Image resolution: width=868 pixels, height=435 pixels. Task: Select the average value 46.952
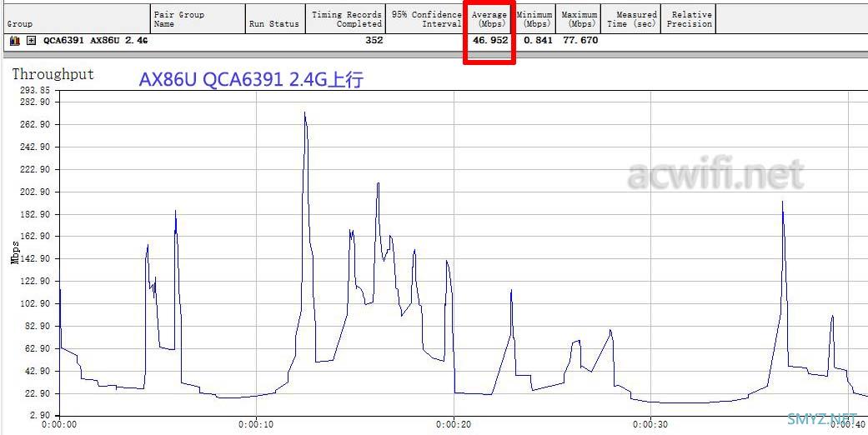[490, 40]
